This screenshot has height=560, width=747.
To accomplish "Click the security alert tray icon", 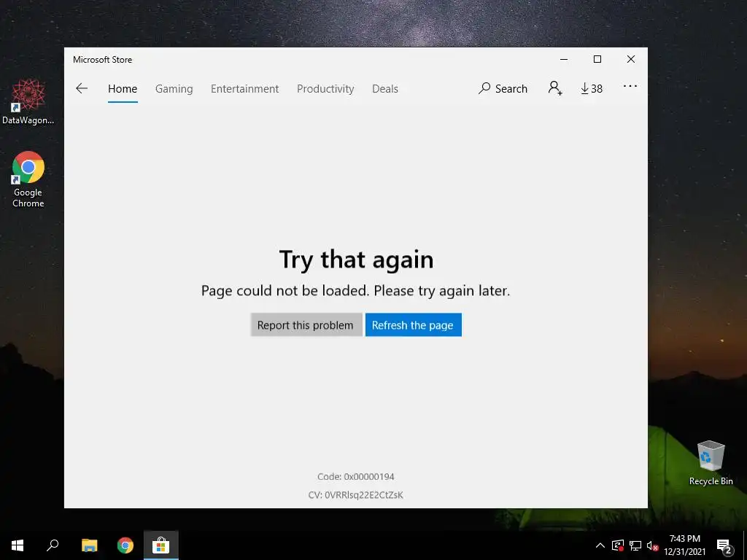I will pyautogui.click(x=618, y=545).
